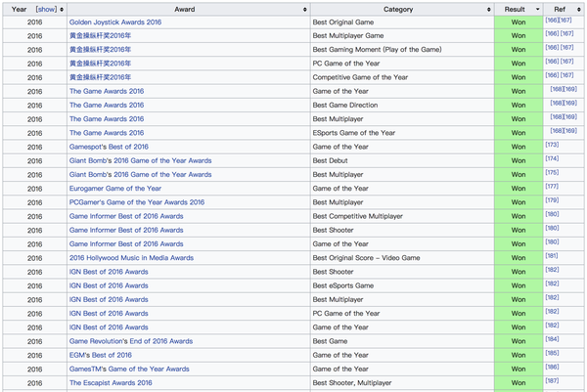
Task: Sort rows using the Result column arrow
Action: (537, 10)
